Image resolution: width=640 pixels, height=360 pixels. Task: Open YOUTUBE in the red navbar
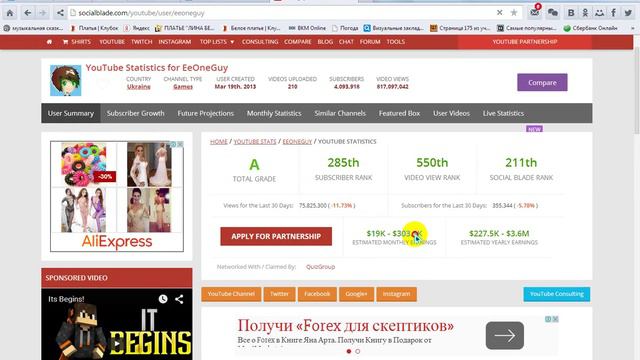click(112, 42)
